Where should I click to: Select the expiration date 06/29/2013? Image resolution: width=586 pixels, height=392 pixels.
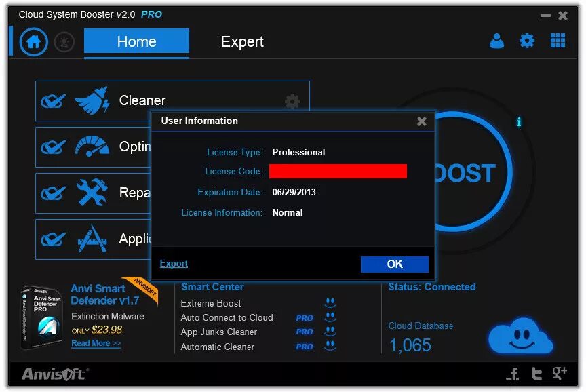pyautogui.click(x=294, y=192)
